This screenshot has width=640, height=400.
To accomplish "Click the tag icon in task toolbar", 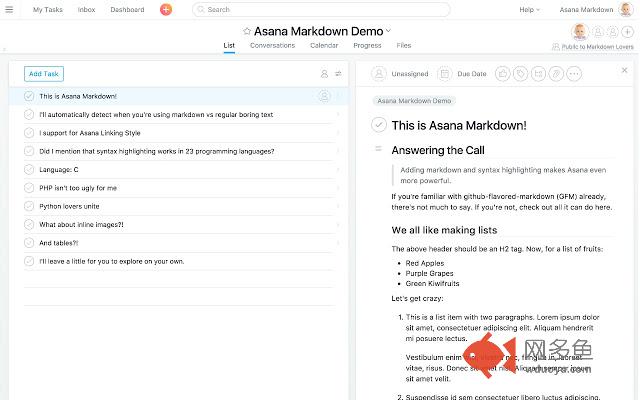I will point(520,73).
